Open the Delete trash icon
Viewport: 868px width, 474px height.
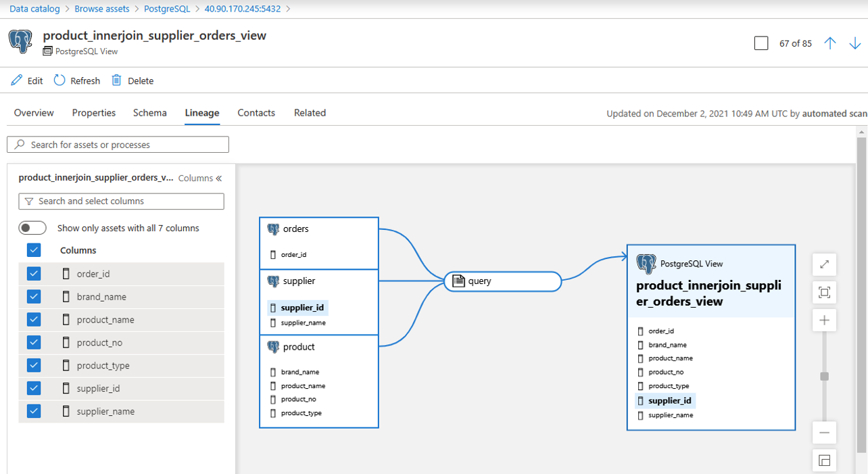coord(118,80)
